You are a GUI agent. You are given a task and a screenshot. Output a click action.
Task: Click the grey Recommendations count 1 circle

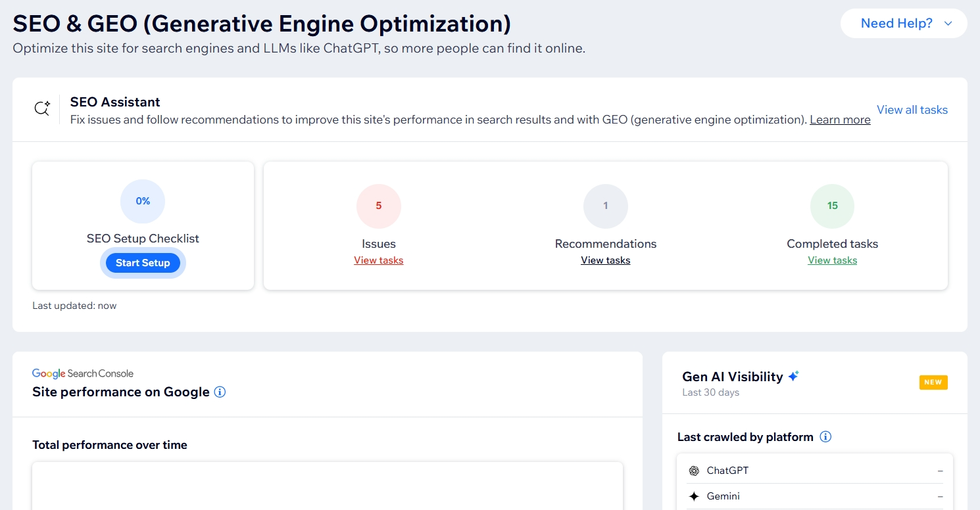[606, 206]
